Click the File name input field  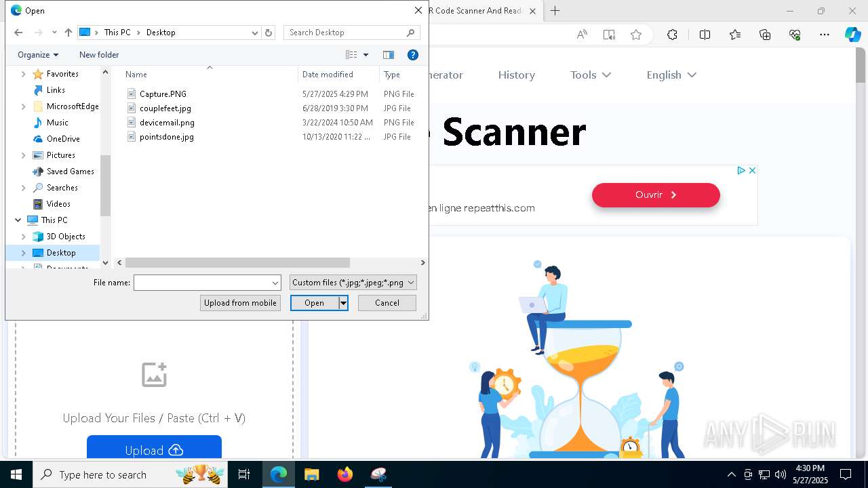(202, 283)
